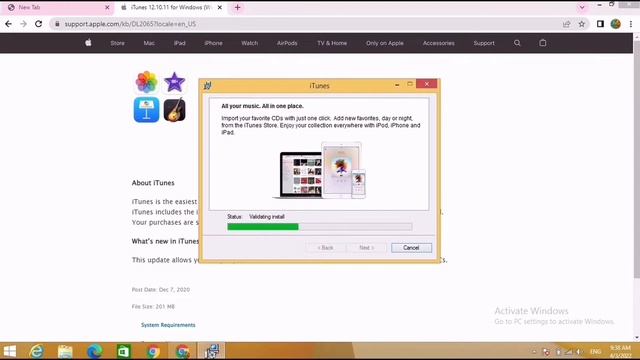Click the taskbar clock
The width and height of the screenshot is (640, 360).
pos(620,351)
